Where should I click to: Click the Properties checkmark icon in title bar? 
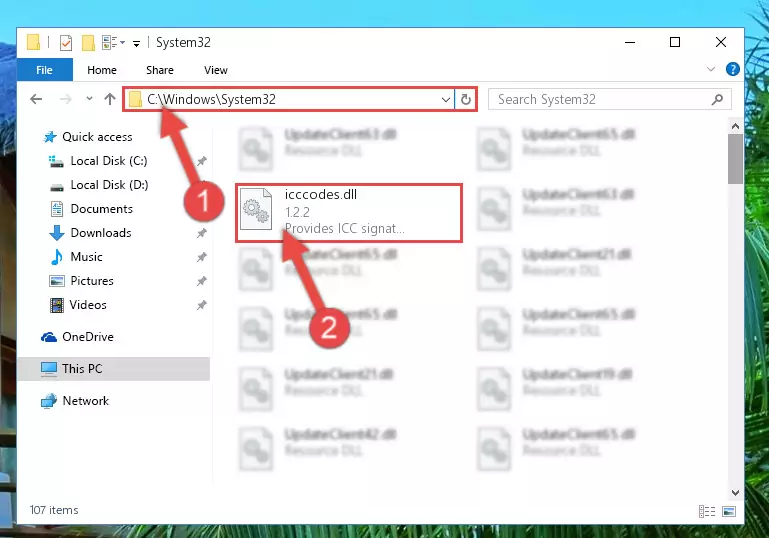(x=66, y=43)
